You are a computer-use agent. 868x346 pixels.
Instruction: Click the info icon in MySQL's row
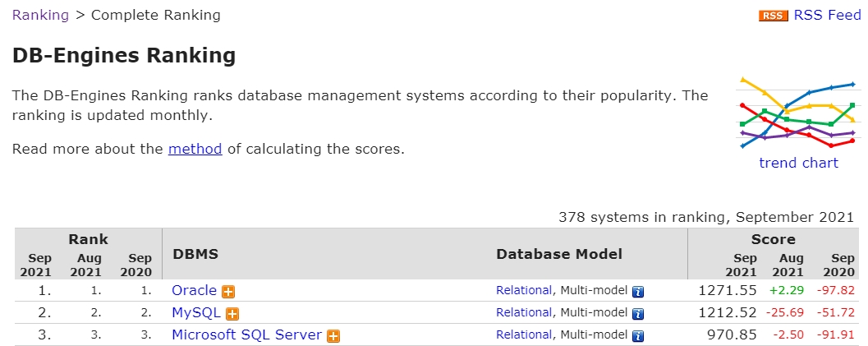[x=638, y=314]
